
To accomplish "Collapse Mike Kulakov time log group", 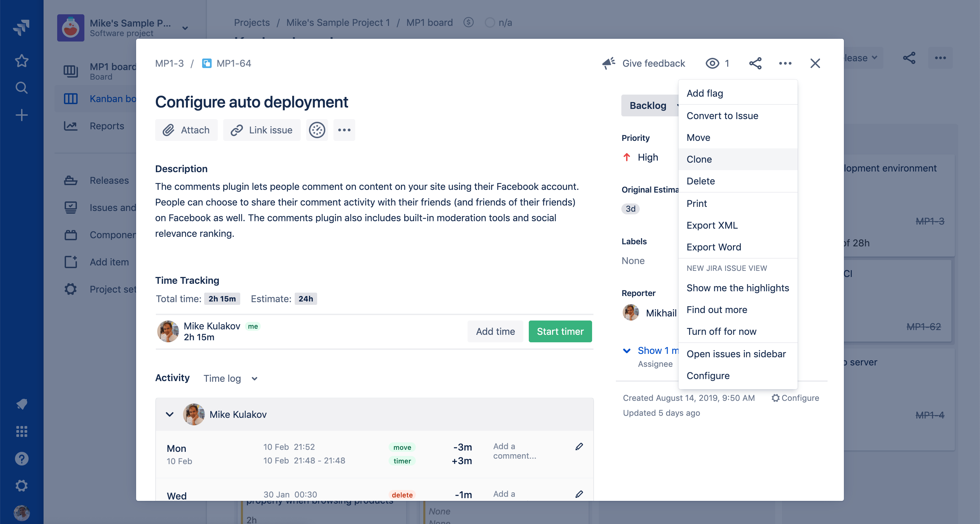I will tap(170, 414).
